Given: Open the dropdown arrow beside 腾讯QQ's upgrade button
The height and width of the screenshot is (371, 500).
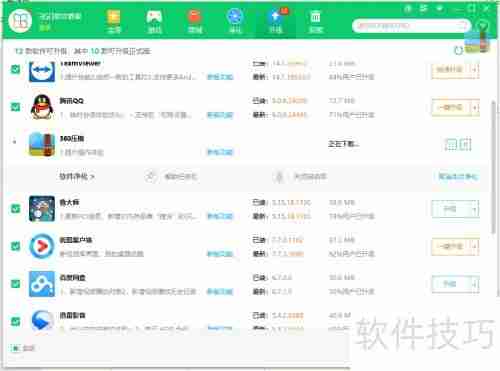Looking at the screenshot, I should click(475, 107).
